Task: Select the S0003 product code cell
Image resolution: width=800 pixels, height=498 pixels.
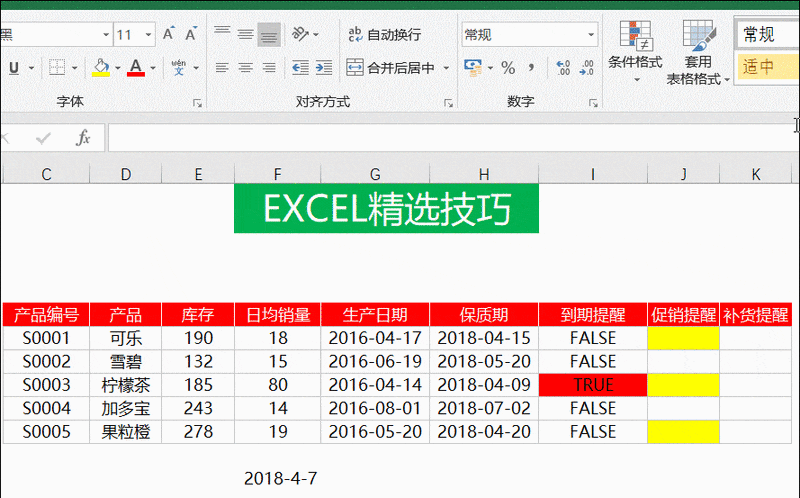Action: click(46, 385)
